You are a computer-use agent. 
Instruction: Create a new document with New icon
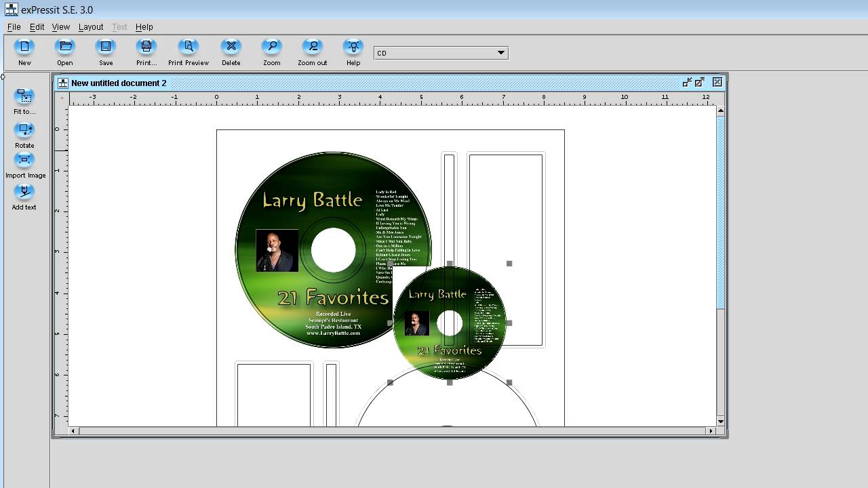[24, 46]
